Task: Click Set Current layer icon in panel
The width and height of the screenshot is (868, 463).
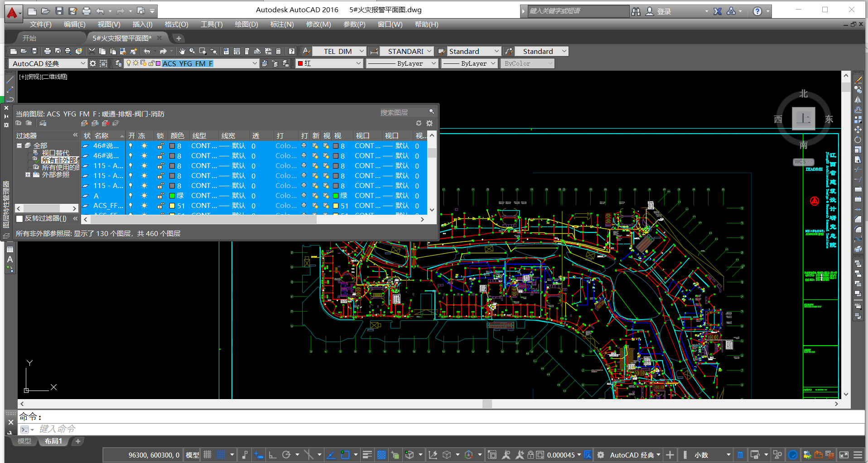Action: (116, 123)
